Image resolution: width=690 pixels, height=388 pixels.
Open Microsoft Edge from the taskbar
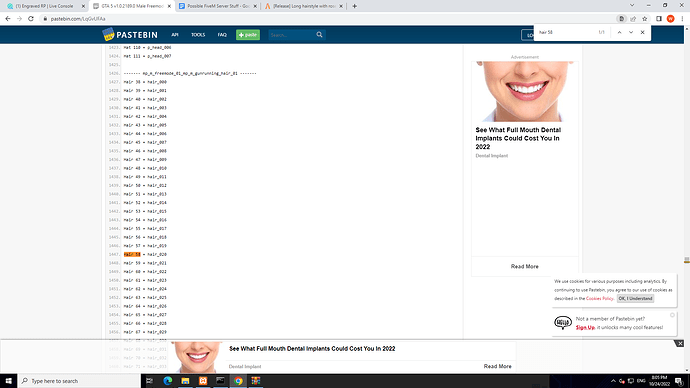(168, 381)
